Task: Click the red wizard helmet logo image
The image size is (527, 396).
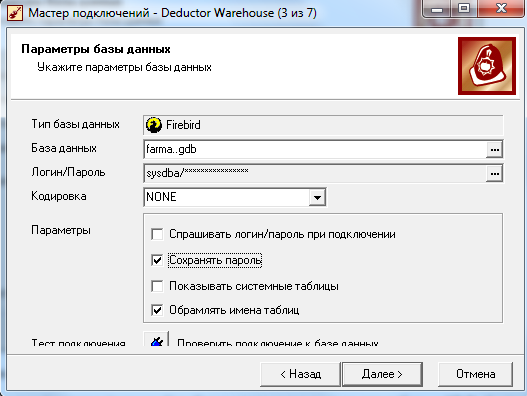Action: 487,66
